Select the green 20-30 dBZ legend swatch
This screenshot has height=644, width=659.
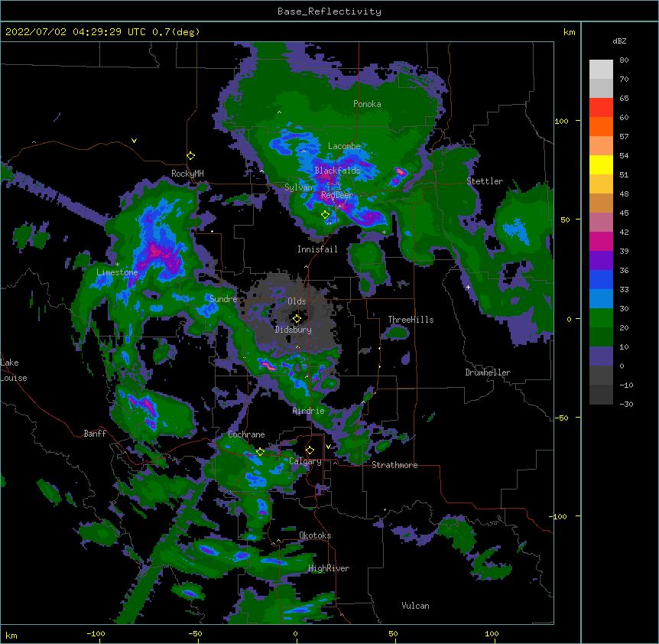[x=601, y=318]
